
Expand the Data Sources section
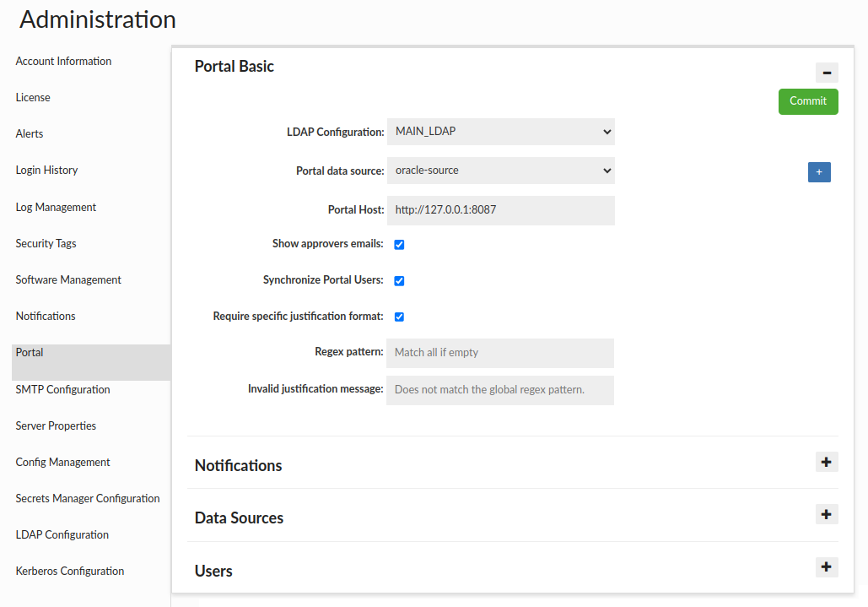pos(826,514)
